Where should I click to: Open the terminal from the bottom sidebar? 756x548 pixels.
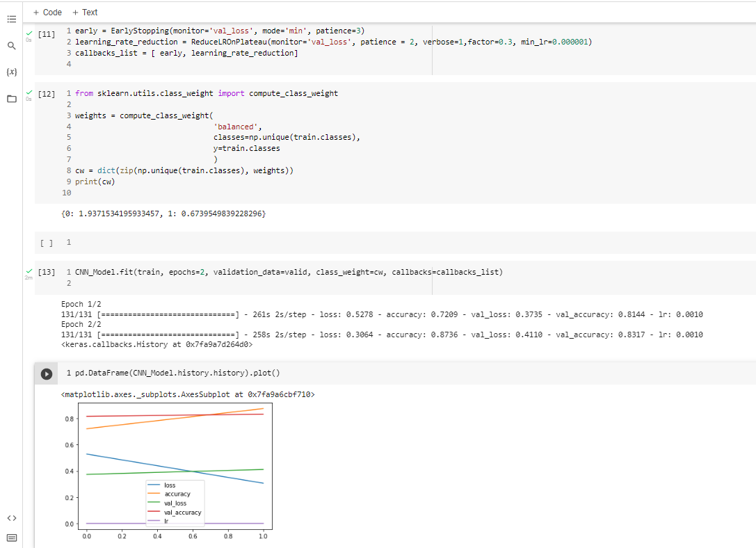click(x=12, y=537)
